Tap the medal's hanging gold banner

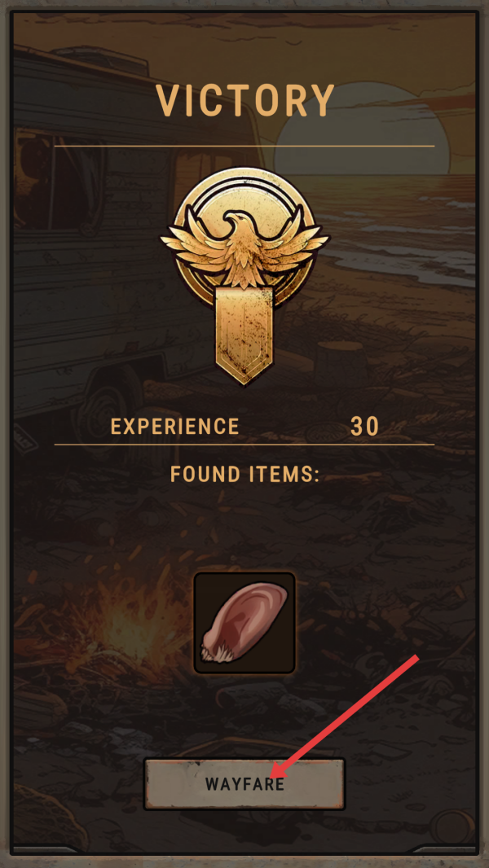pyautogui.click(x=244, y=336)
